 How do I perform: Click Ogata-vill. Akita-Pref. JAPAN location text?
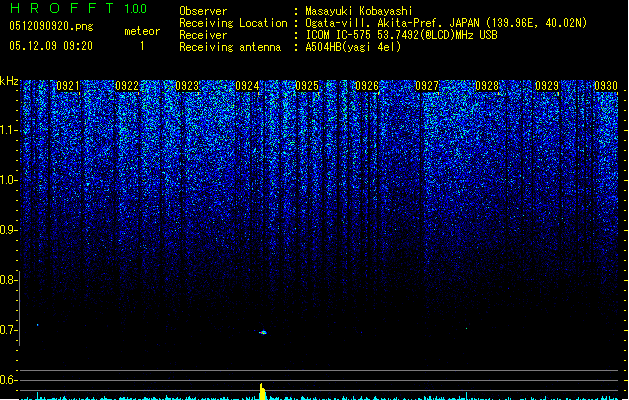pyautogui.click(x=446, y=23)
